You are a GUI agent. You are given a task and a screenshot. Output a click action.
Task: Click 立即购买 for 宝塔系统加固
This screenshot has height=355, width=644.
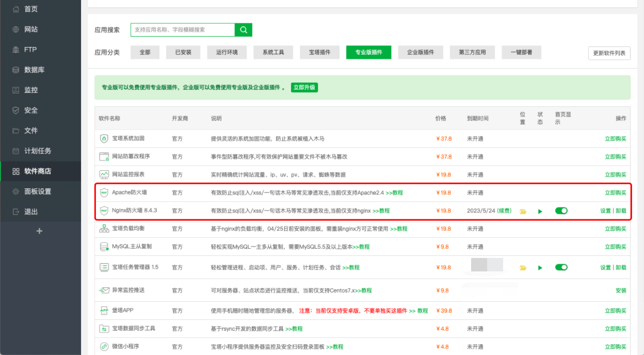(616, 139)
